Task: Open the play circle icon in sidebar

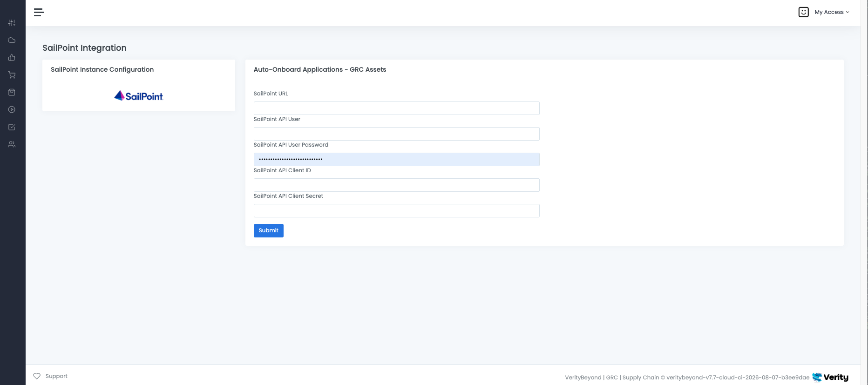Action: pos(12,110)
